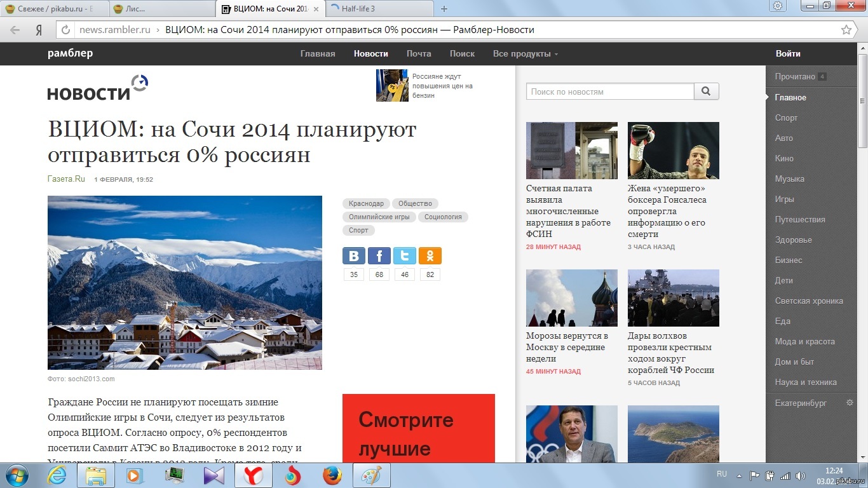Open the network signal tray icon
This screenshot has width=868, height=488.
[785, 475]
